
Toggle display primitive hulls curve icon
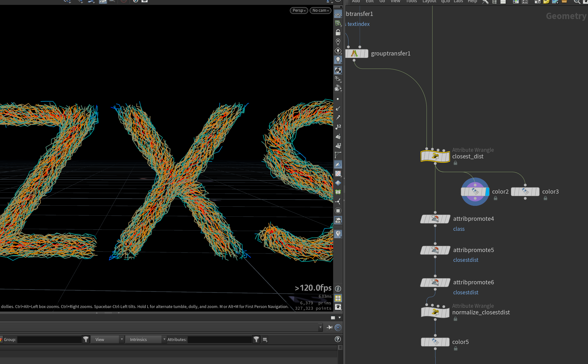(338, 155)
